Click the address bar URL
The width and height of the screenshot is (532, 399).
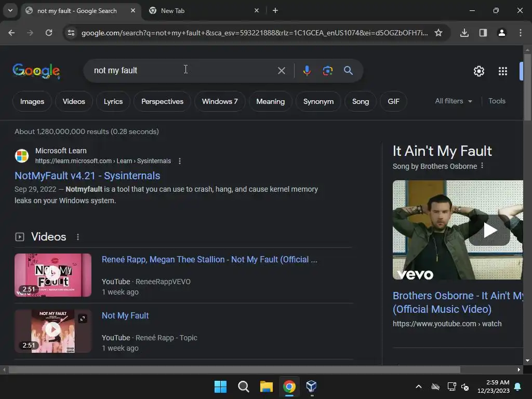click(255, 33)
